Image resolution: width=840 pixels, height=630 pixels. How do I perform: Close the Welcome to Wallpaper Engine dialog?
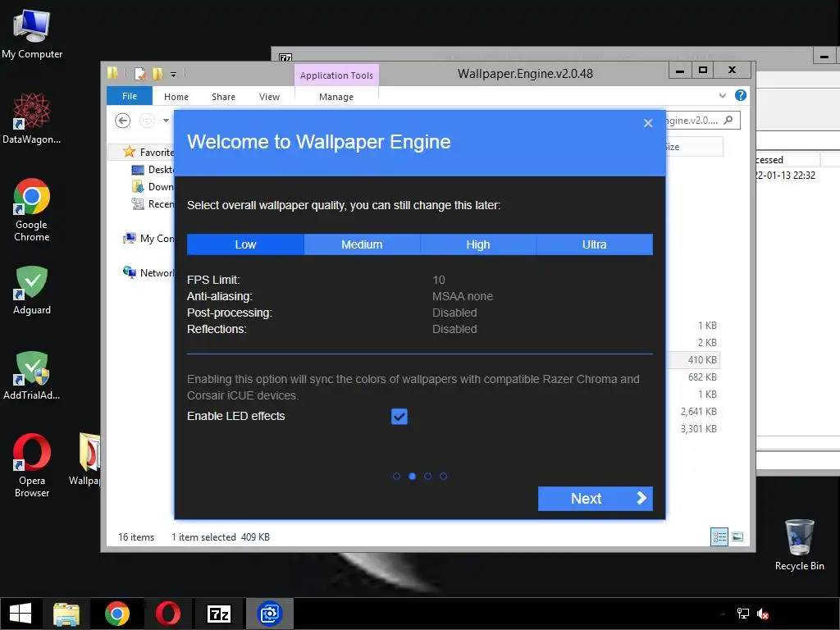tap(648, 123)
